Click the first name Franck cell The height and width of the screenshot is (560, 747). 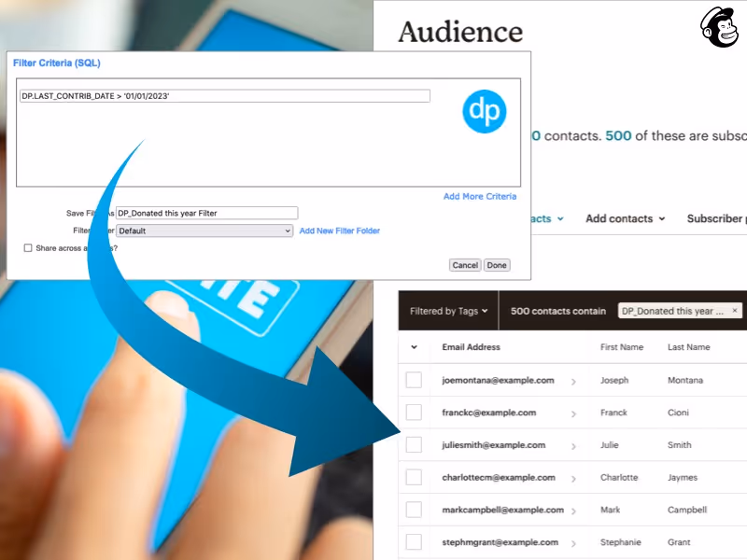(x=613, y=413)
